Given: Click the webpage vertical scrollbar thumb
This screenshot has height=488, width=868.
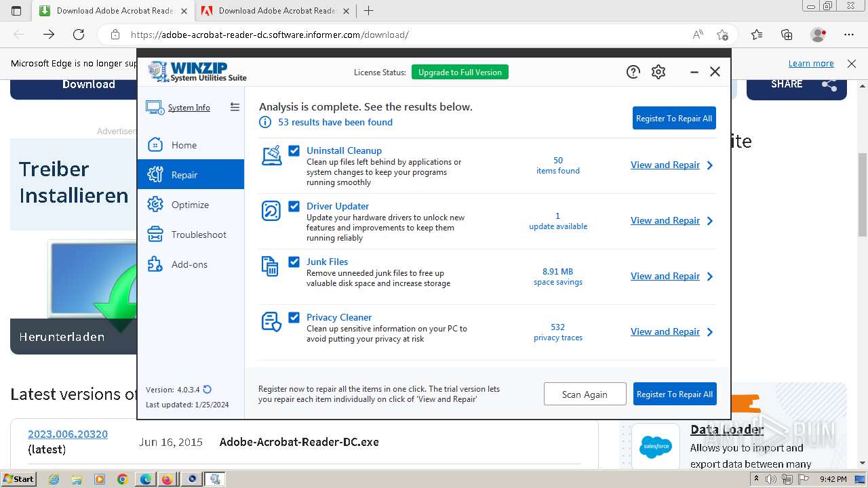Looking at the screenshot, I should coord(862,195).
